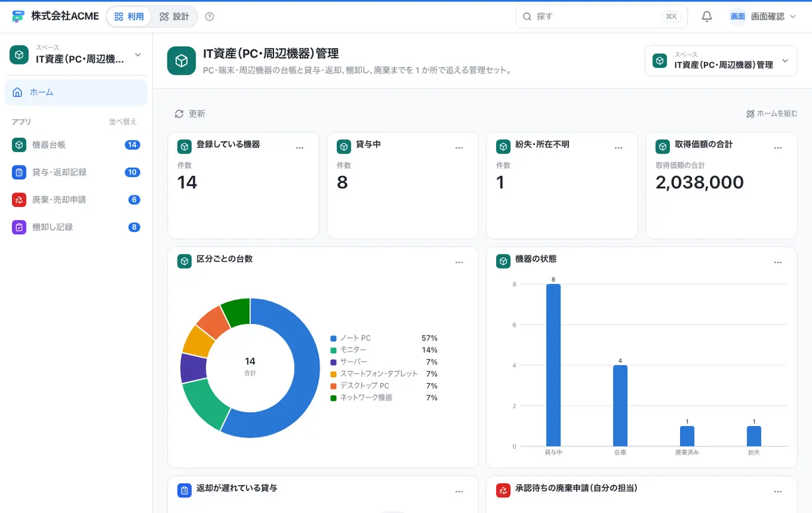Viewport: 812px width, 513px height.
Task: Go to ホーム in the sidebar
Action: click(76, 93)
